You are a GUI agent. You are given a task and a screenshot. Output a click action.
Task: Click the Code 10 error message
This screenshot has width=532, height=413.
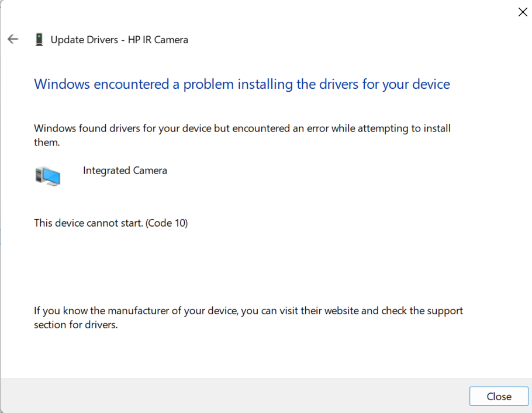click(110, 223)
